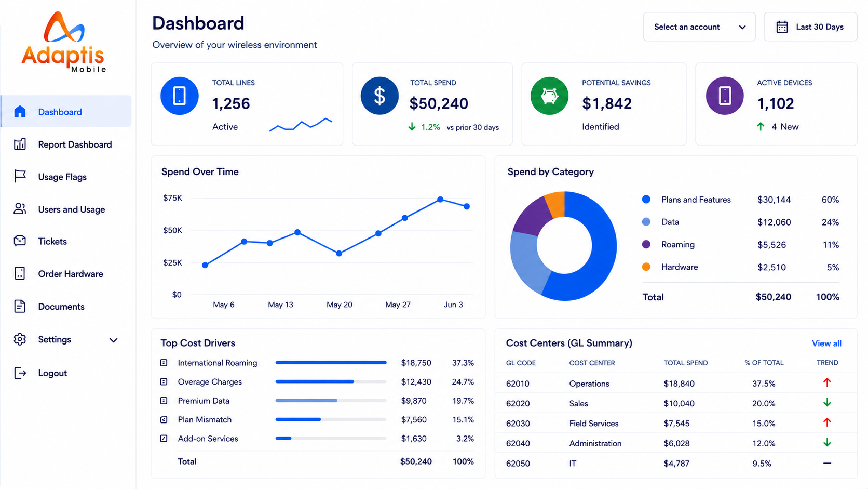
Task: Click the TREND column header
Action: [827, 363]
